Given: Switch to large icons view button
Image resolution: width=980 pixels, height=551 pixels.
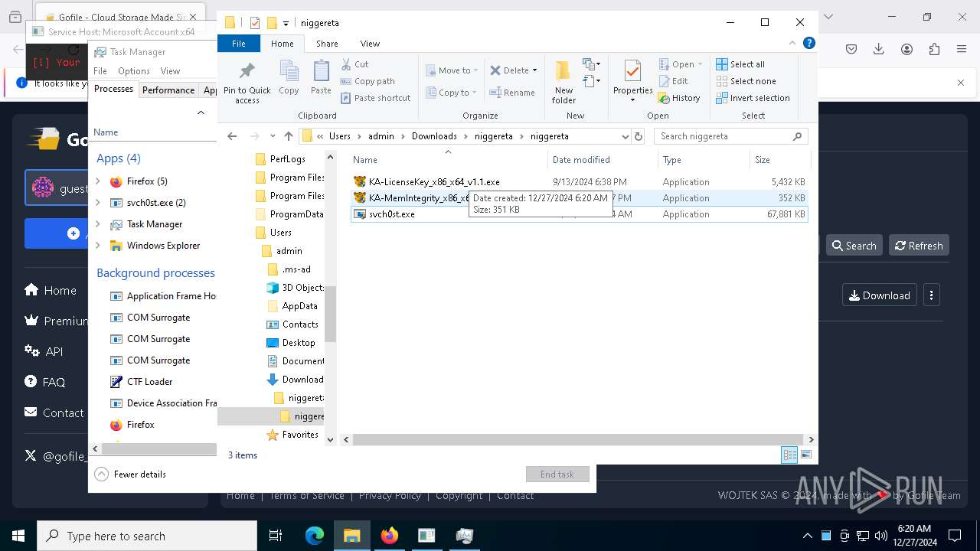Looking at the screenshot, I should [806, 455].
